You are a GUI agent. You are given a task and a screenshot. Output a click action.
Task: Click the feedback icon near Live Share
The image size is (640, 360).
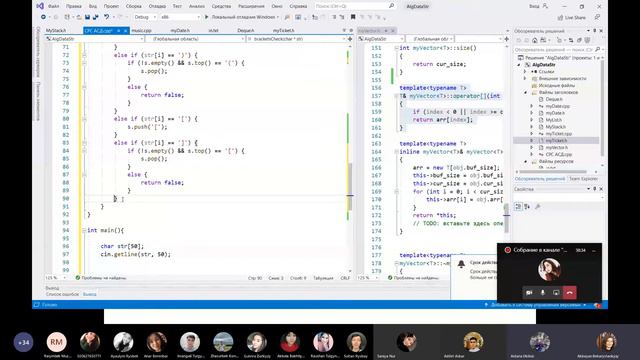(x=597, y=18)
